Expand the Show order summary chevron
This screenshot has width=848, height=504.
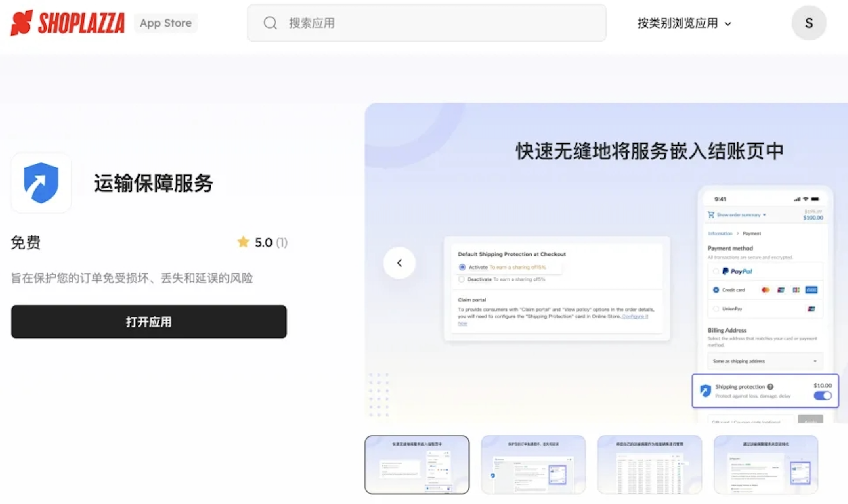click(x=764, y=215)
